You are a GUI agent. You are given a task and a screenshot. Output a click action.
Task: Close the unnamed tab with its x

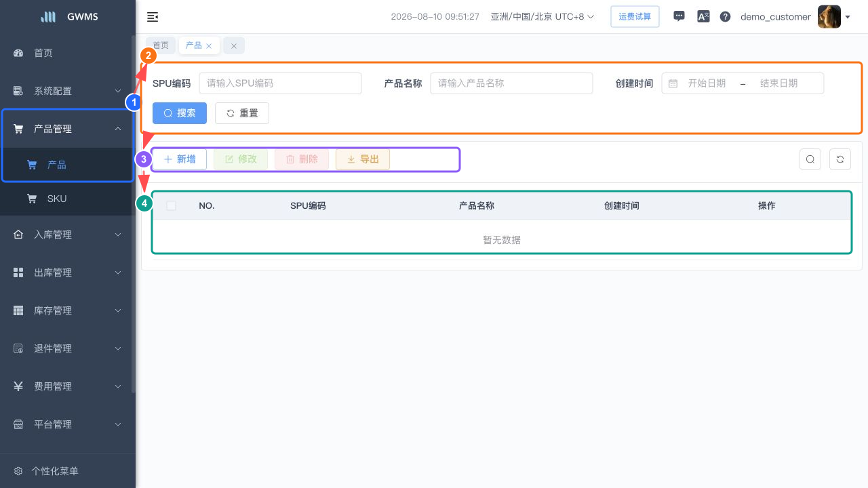click(x=234, y=46)
